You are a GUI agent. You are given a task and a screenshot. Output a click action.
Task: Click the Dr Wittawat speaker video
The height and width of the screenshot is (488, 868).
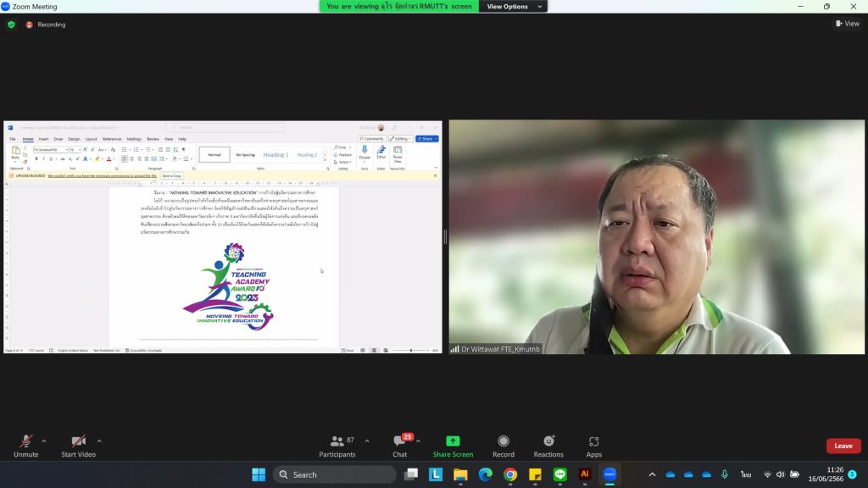click(656, 236)
